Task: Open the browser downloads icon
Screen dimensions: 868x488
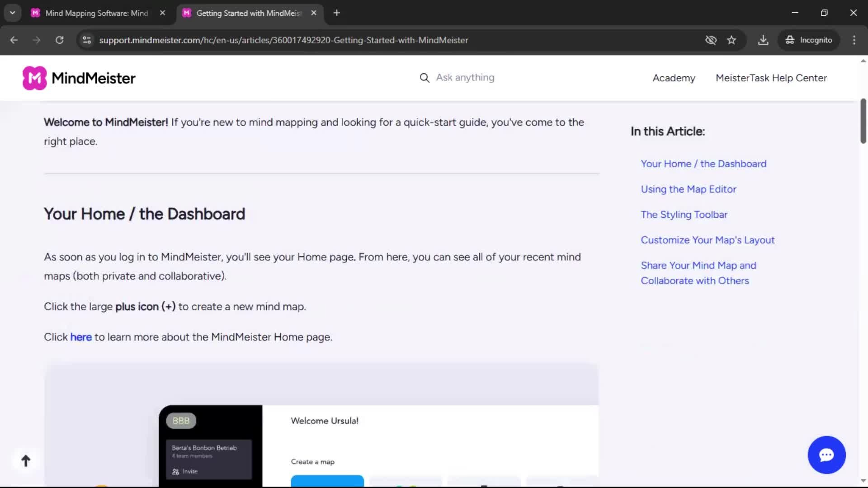Action: pyautogui.click(x=763, y=40)
